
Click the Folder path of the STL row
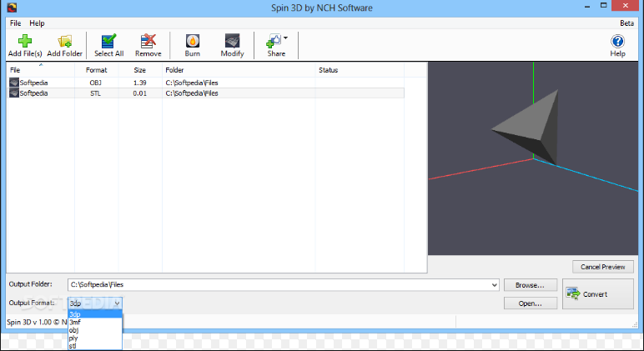pos(191,93)
